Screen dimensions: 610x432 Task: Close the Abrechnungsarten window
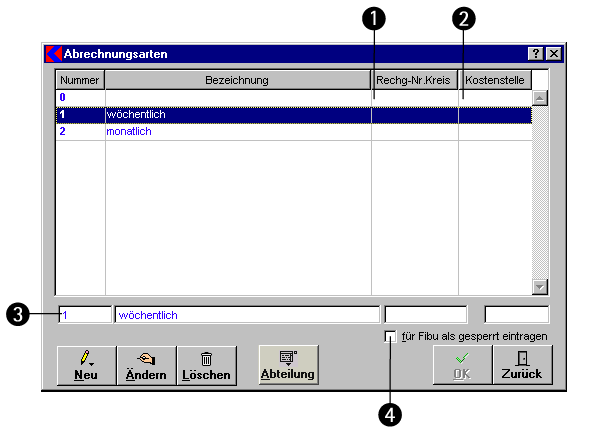click(553, 54)
